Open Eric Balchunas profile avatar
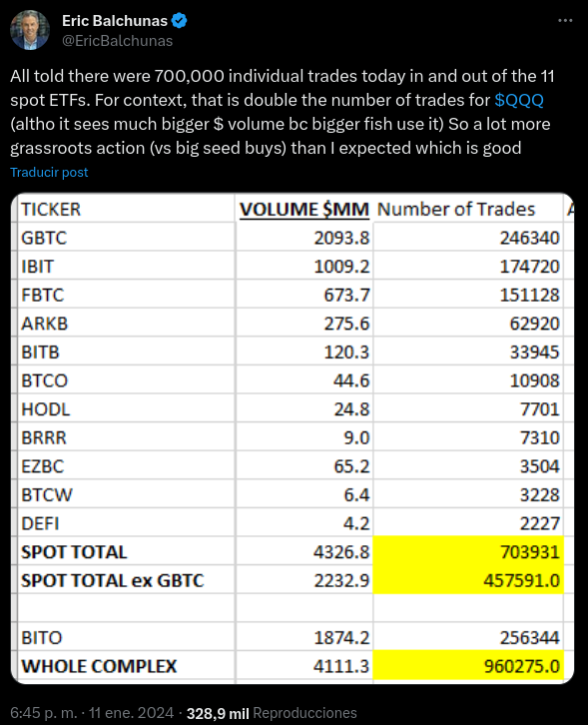Viewport: 588px width, 725px height. (x=30, y=31)
